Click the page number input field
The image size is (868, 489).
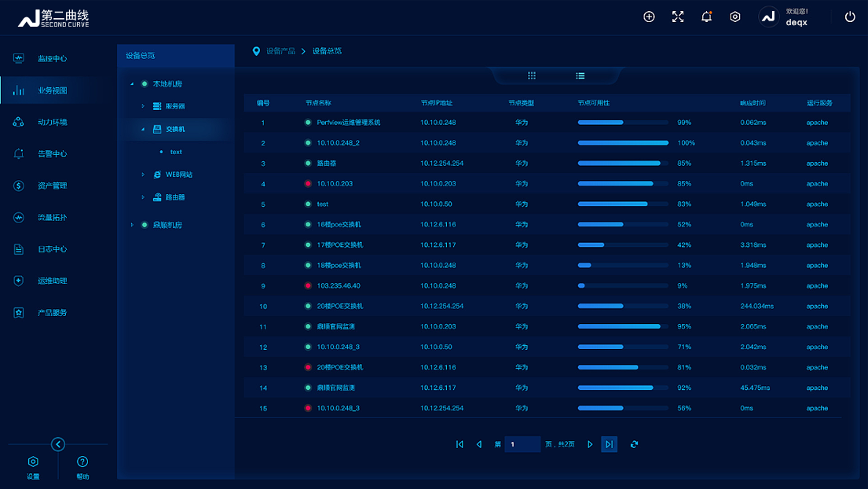522,444
